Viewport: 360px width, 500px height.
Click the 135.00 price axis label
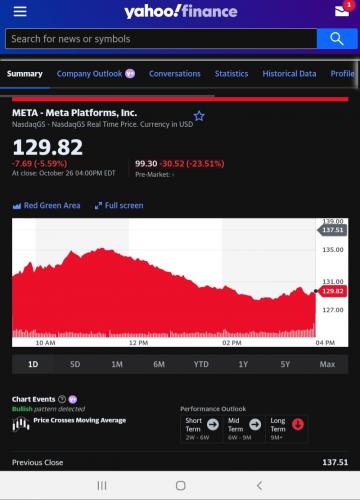point(333,250)
